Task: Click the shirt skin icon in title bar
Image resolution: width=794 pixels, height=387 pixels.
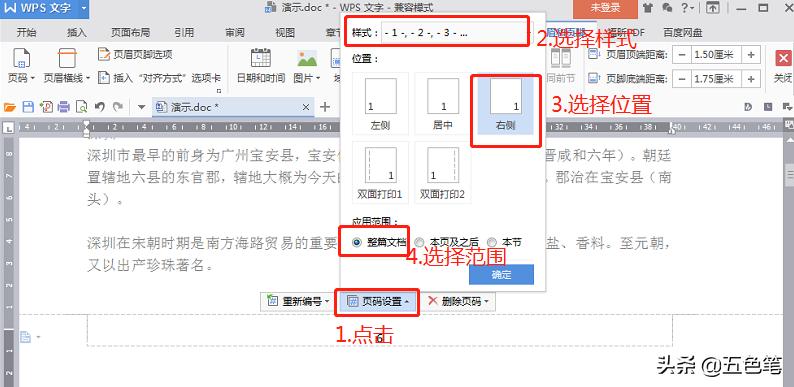Action: (x=648, y=8)
